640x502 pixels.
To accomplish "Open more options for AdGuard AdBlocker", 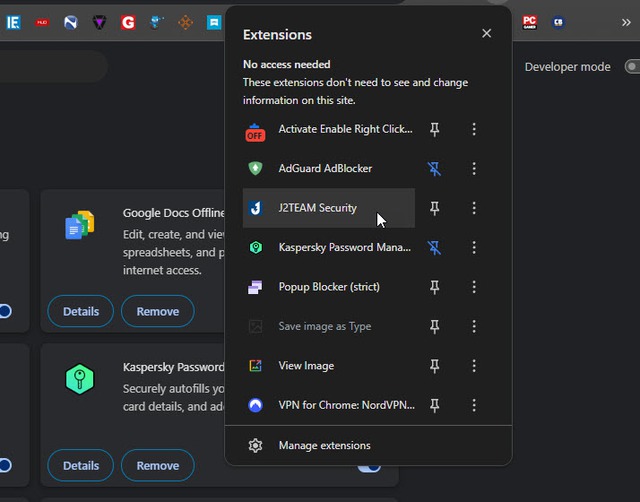I will [x=474, y=169].
